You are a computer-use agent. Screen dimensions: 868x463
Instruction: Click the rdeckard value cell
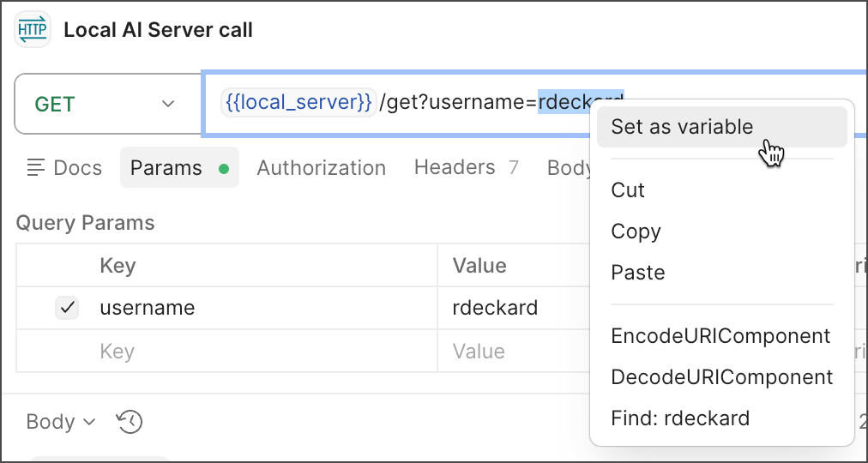tap(495, 308)
